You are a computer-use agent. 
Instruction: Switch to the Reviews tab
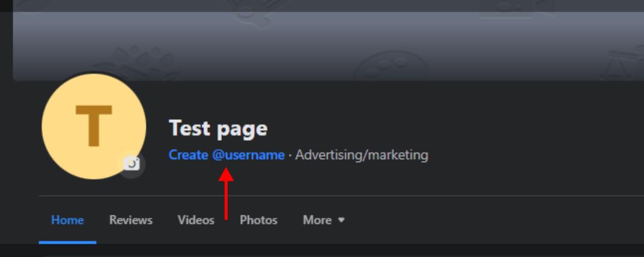tap(130, 221)
